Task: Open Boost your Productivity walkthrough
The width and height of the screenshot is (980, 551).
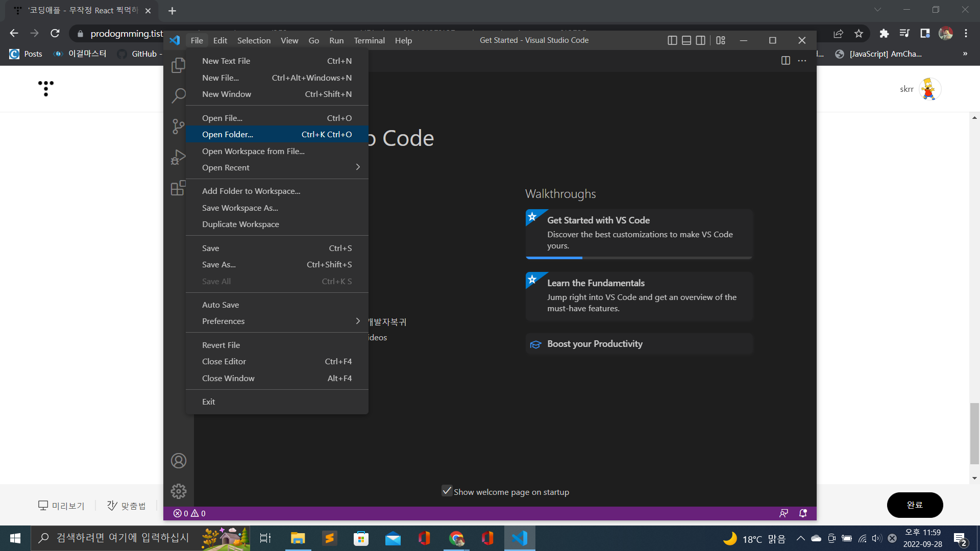Action: [639, 344]
